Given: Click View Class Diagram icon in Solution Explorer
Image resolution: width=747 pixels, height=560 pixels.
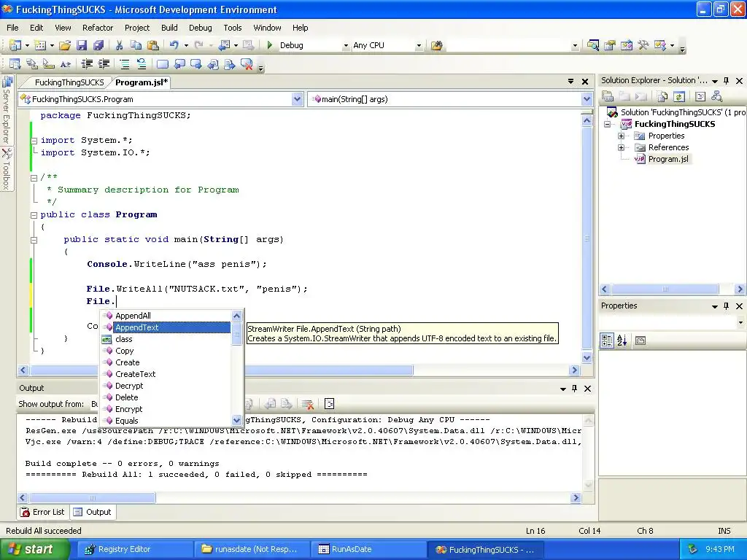Looking at the screenshot, I should [x=716, y=97].
